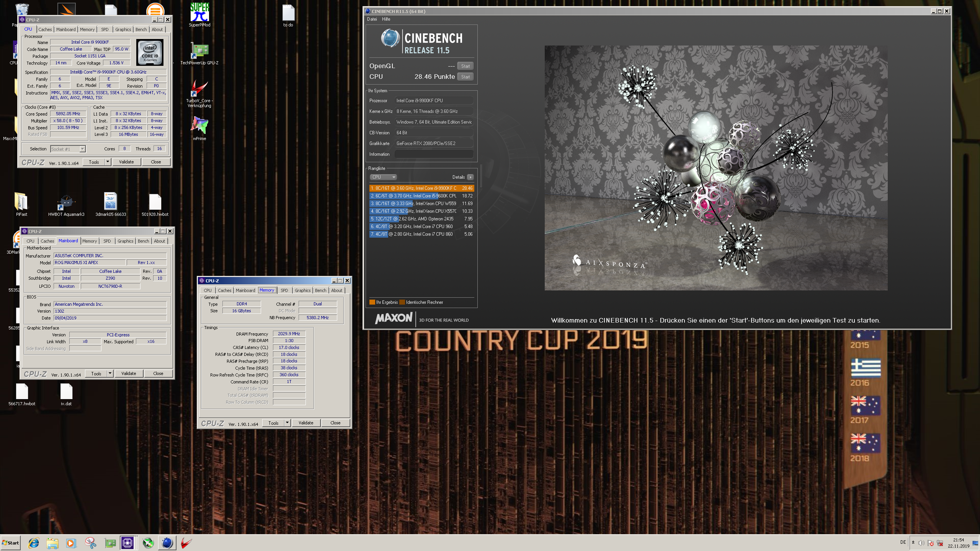Select the HWBOT Aquamark3 shortcut
Viewport: 980px width, 551px height.
click(66, 205)
